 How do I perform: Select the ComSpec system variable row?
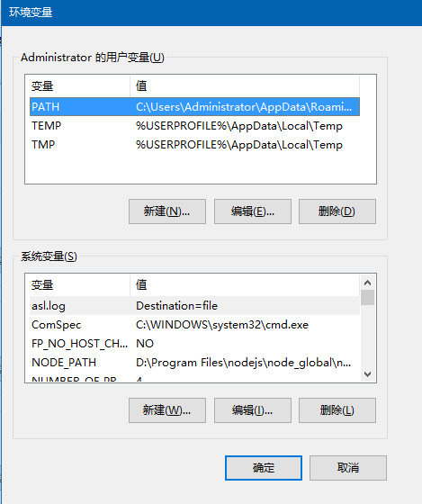[194, 325]
